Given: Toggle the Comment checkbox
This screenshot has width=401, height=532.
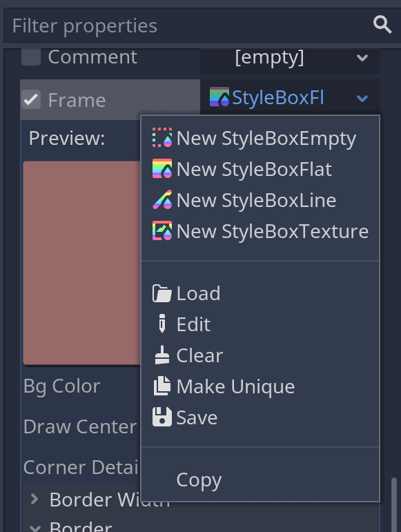Looking at the screenshot, I should click(31, 57).
